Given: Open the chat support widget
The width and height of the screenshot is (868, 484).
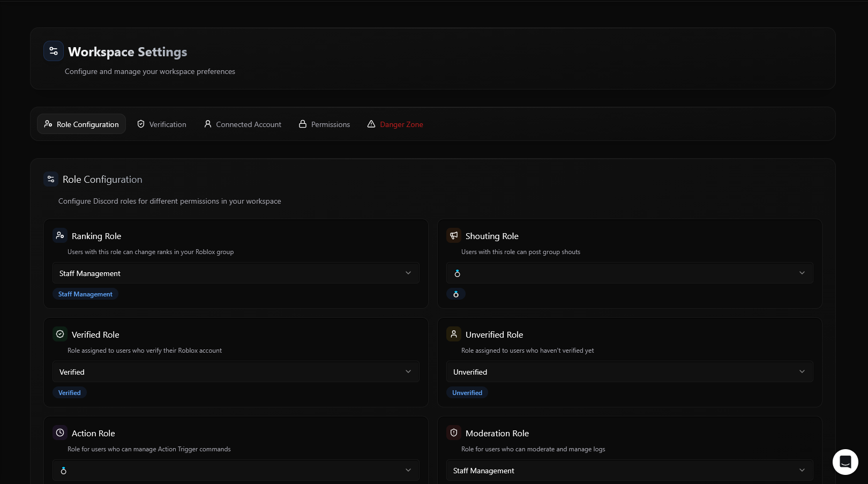Looking at the screenshot, I should point(845,461).
